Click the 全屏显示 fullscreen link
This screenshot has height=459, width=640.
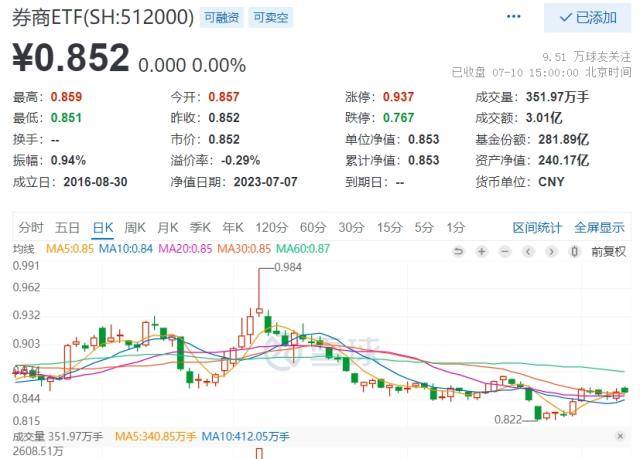[x=599, y=227]
